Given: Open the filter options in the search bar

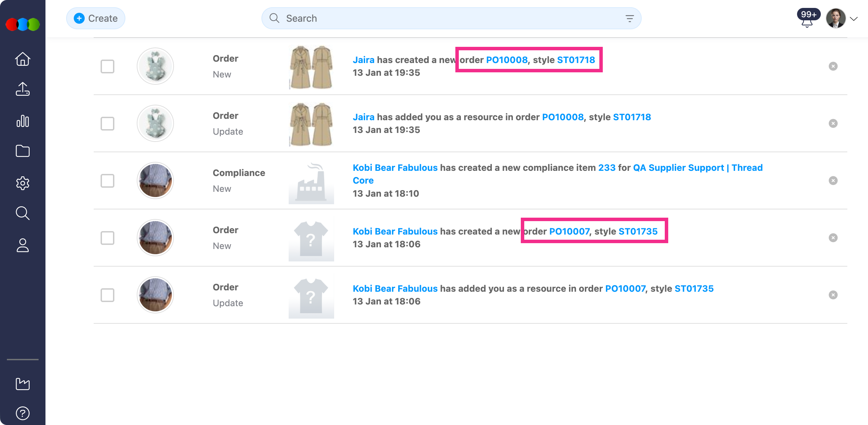Looking at the screenshot, I should point(629,19).
